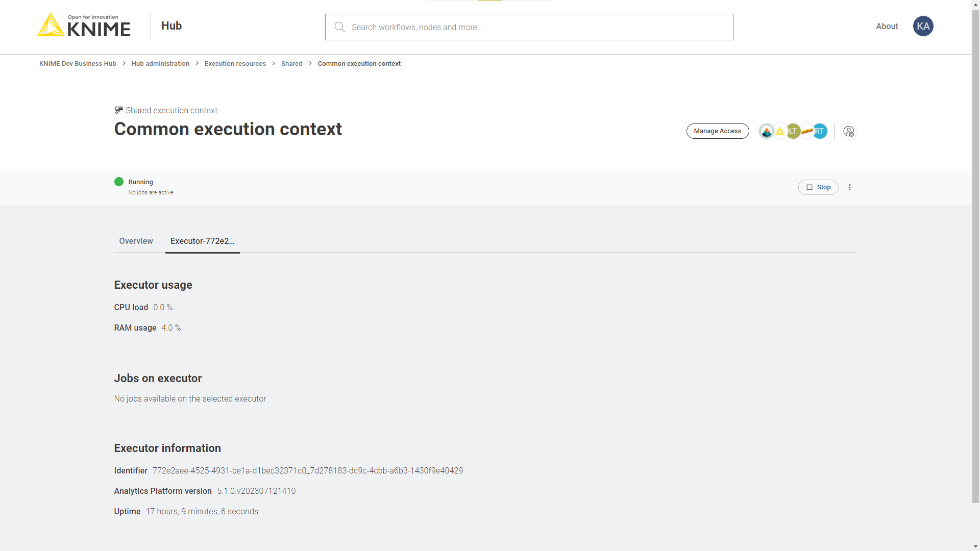This screenshot has width=980, height=551.
Task: Toggle the RT user access avatar
Action: pyautogui.click(x=820, y=131)
